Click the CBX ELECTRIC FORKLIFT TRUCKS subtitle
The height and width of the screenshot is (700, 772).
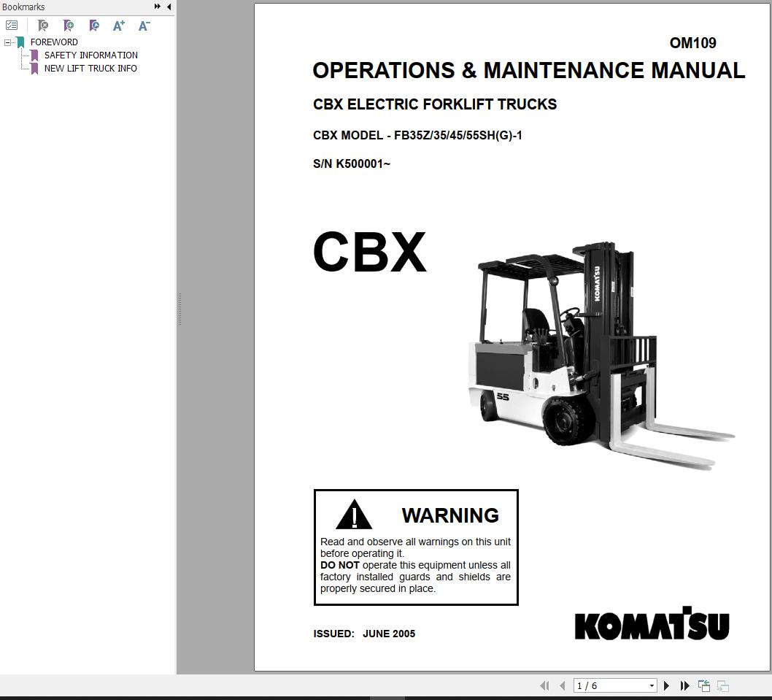[435, 104]
